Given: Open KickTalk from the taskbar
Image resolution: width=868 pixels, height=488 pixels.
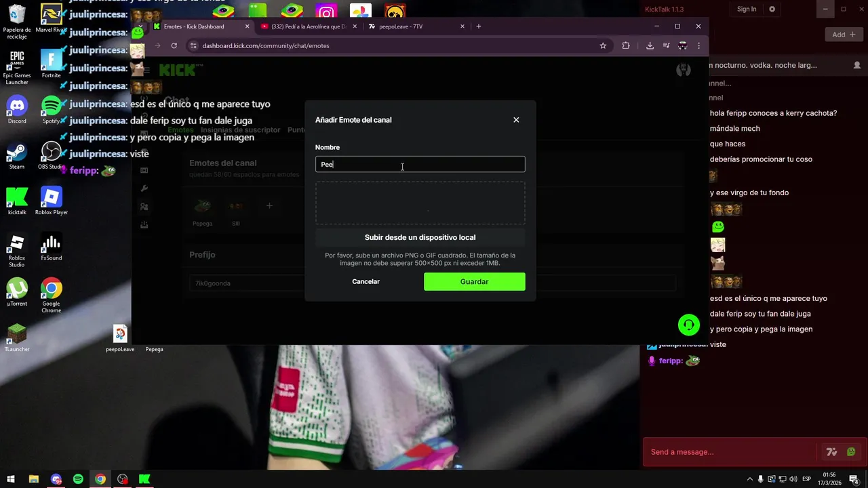Looking at the screenshot, I should (x=144, y=479).
